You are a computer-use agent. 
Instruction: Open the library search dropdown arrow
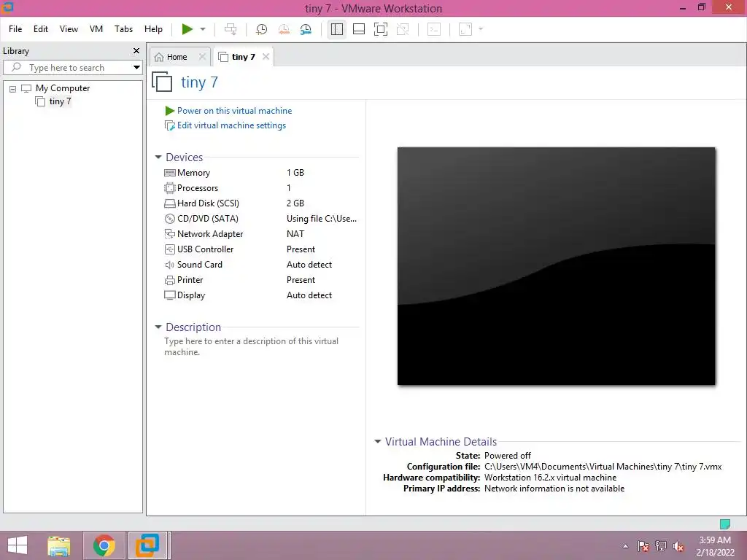pyautogui.click(x=136, y=68)
